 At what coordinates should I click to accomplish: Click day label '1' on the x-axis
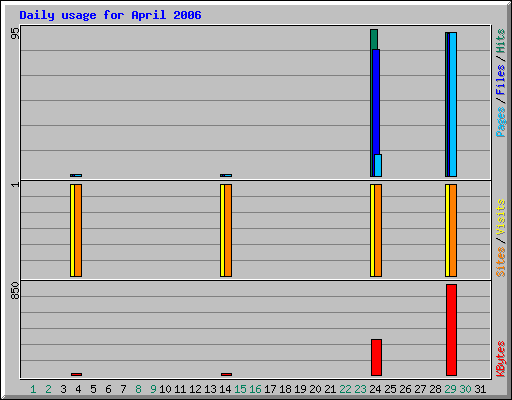[x=33, y=389]
